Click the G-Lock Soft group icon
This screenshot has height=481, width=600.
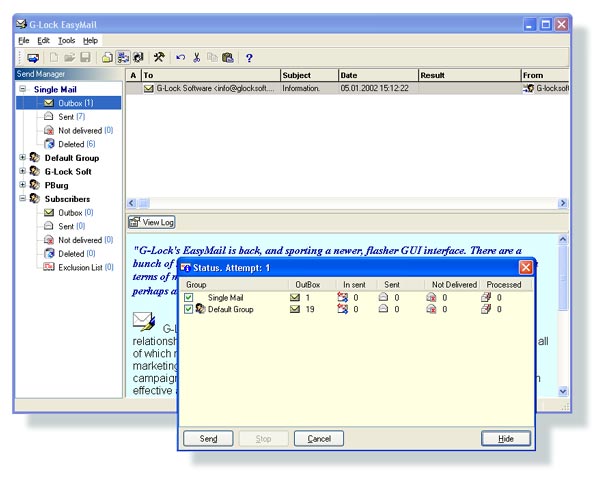(34, 171)
